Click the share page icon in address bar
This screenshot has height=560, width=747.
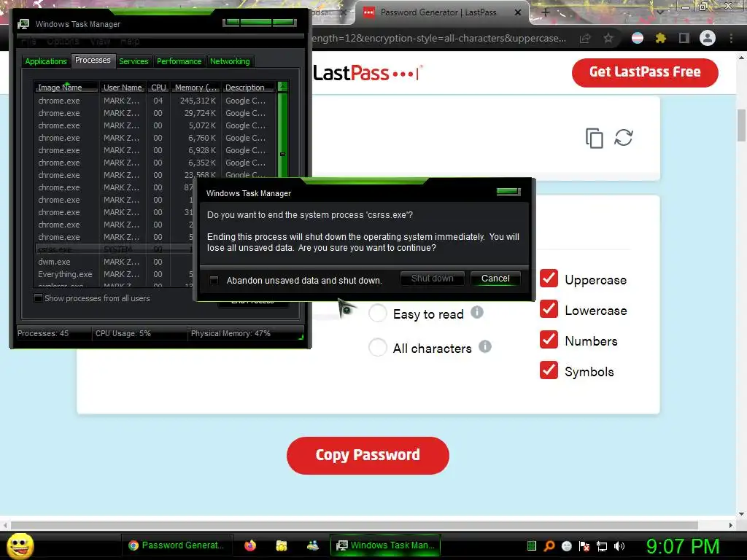click(585, 39)
